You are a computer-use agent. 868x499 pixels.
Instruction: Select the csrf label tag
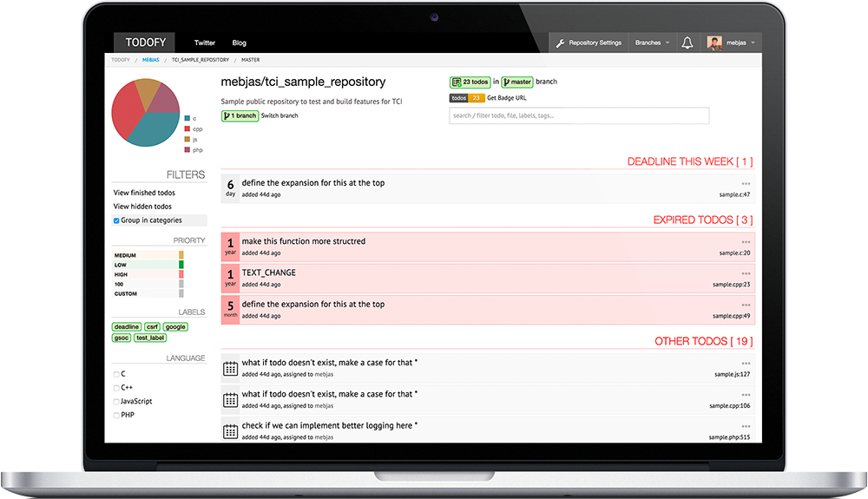(152, 327)
